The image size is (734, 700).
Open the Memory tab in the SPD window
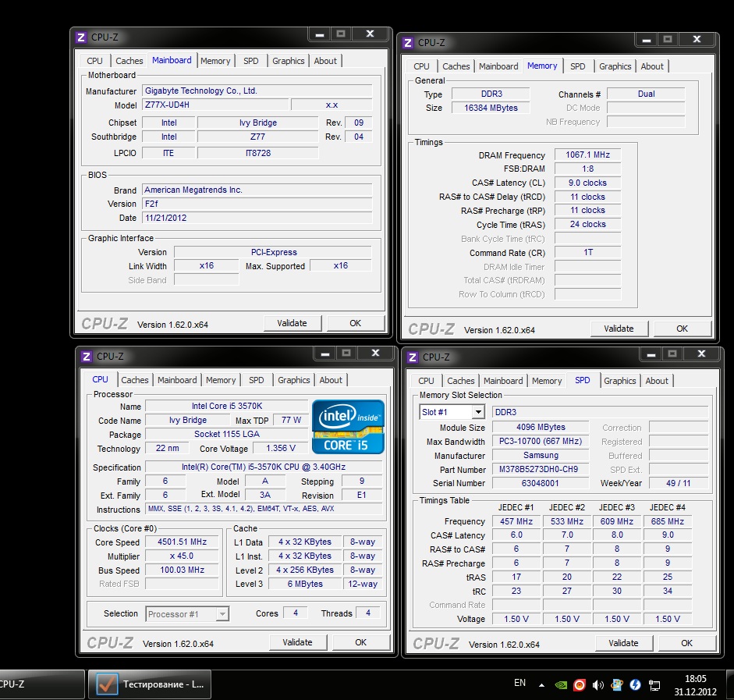pos(547,381)
